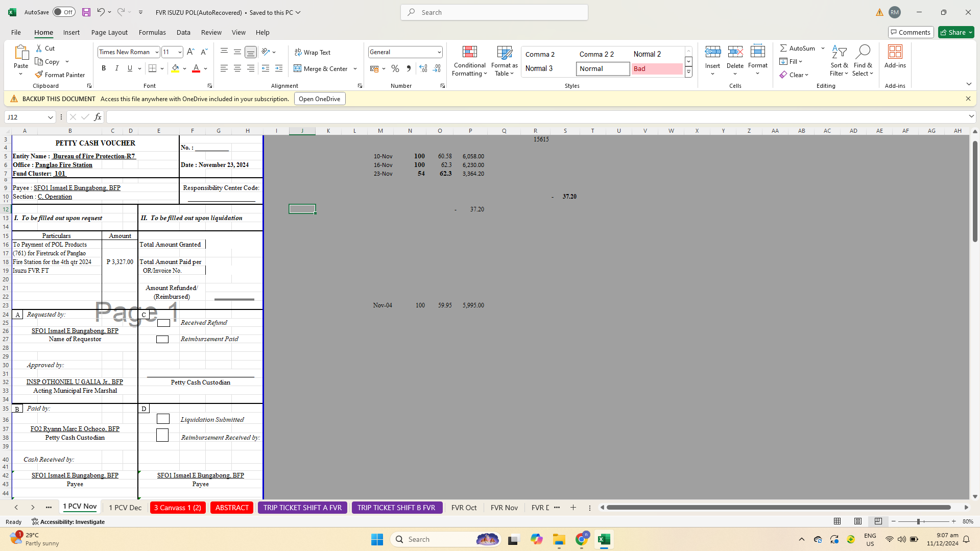Switch to Page Break Preview in status bar
The width and height of the screenshot is (980, 551).
[878, 521]
